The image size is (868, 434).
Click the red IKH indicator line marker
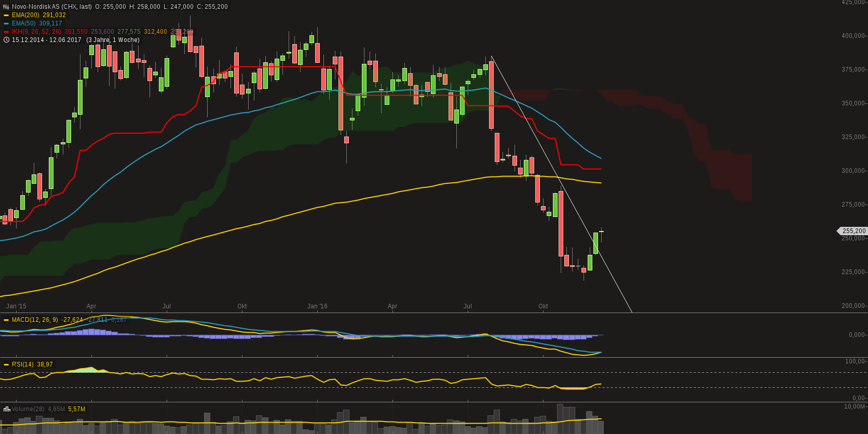pos(6,32)
